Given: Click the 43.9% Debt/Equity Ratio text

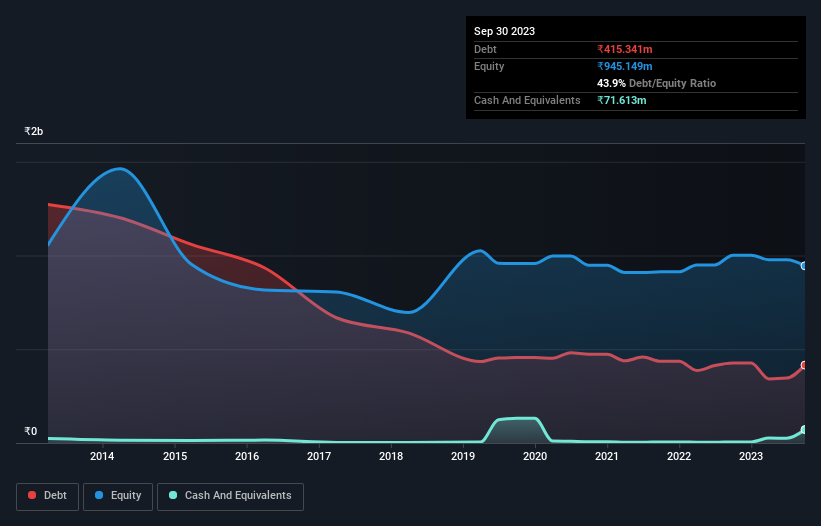Looking at the screenshot, I should (656, 83).
